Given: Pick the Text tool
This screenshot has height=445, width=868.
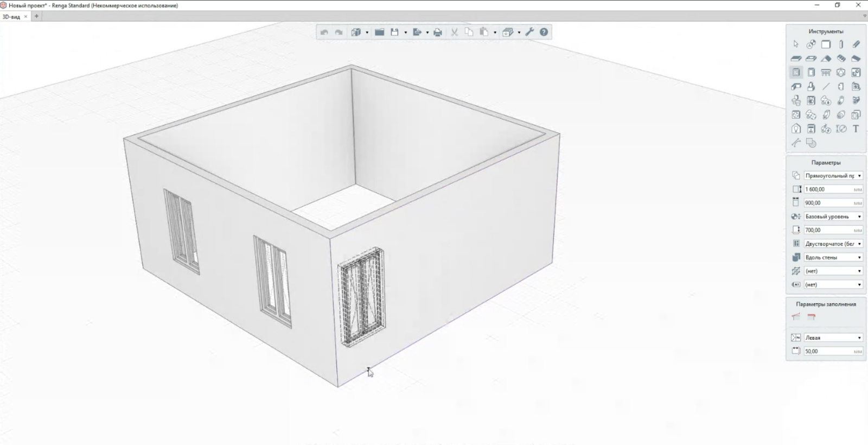Looking at the screenshot, I should (856, 129).
